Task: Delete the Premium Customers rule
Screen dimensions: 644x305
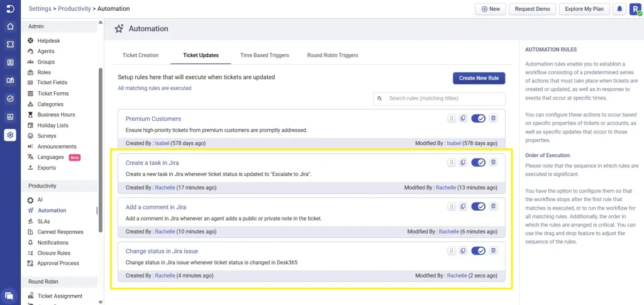Action: pos(494,118)
